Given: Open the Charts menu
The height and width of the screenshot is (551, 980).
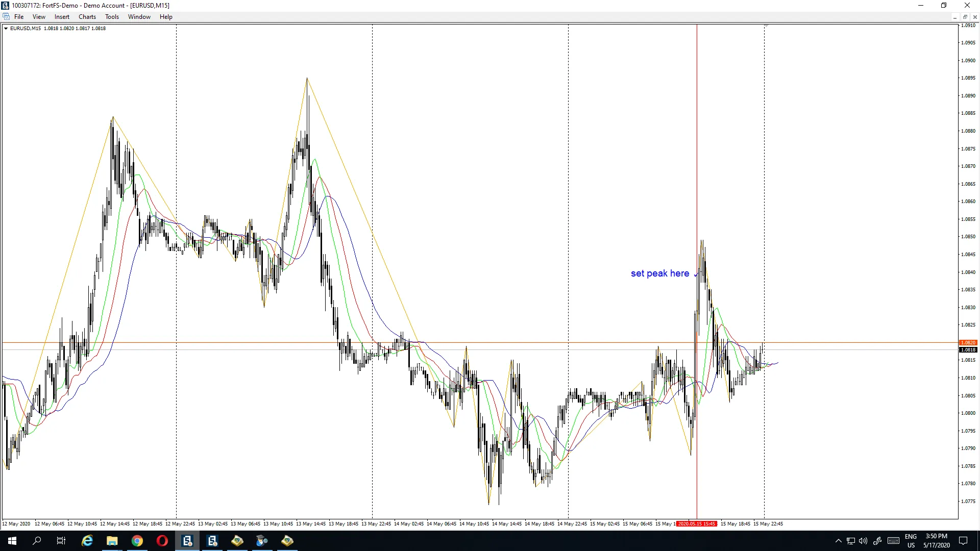Looking at the screenshot, I should click(x=87, y=16).
